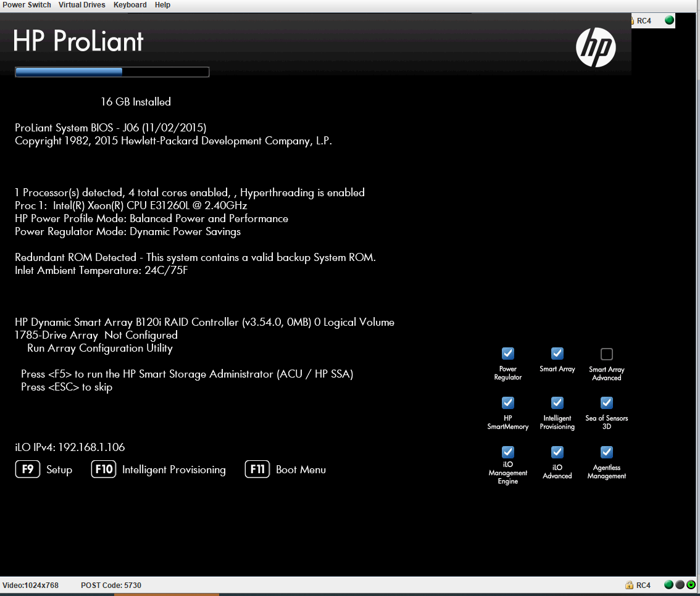Click the 'Run Array Configuration Utility' line
Viewport: 700px width, 596px height.
[100, 348]
